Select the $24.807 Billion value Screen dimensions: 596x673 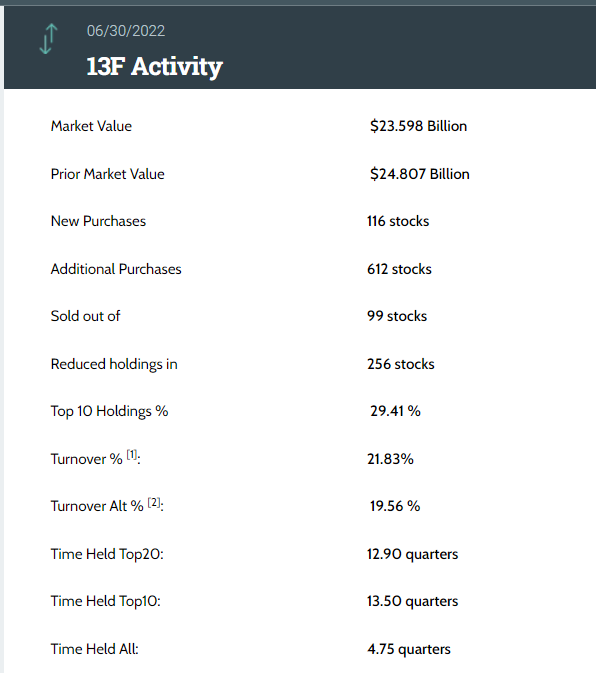pos(420,174)
